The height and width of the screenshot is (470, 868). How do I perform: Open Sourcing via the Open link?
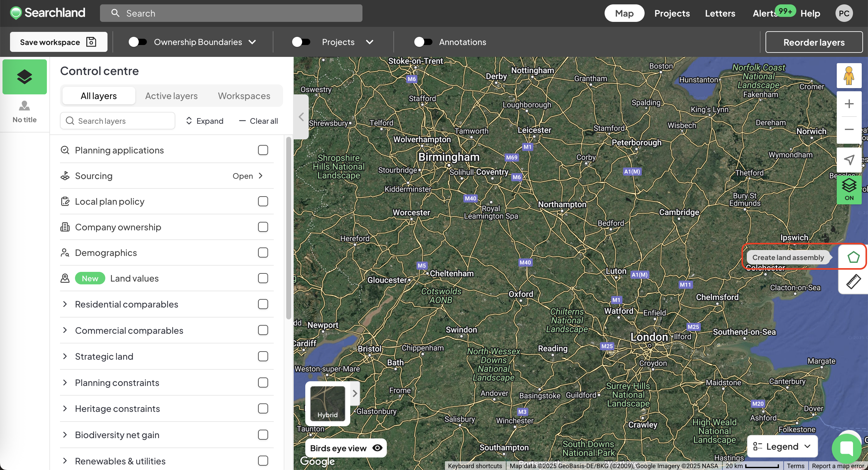tap(248, 176)
